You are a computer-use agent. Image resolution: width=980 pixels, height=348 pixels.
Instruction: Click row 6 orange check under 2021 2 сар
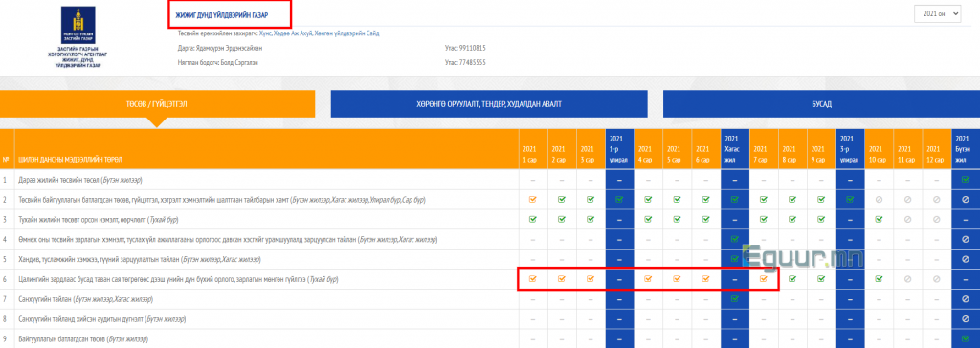pos(561,279)
